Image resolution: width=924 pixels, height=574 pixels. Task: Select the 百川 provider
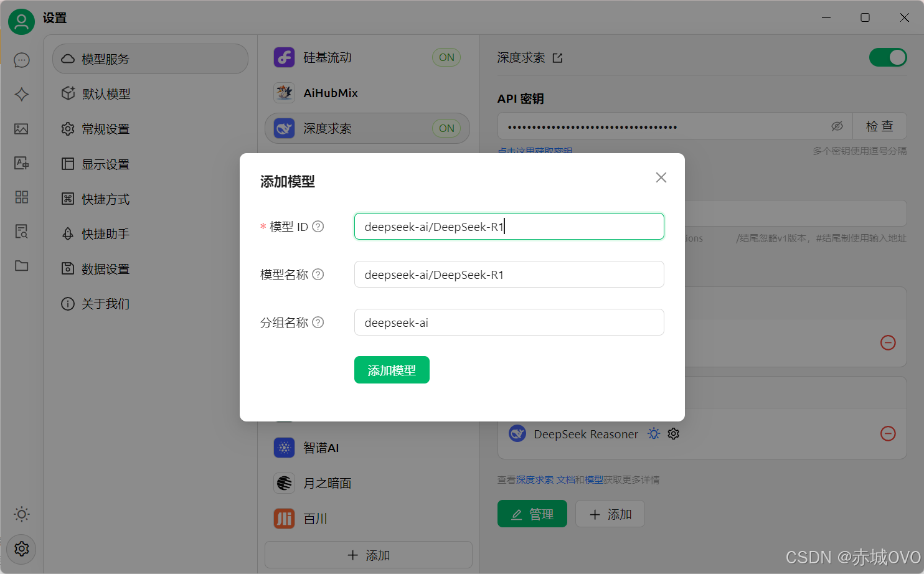[x=367, y=519]
